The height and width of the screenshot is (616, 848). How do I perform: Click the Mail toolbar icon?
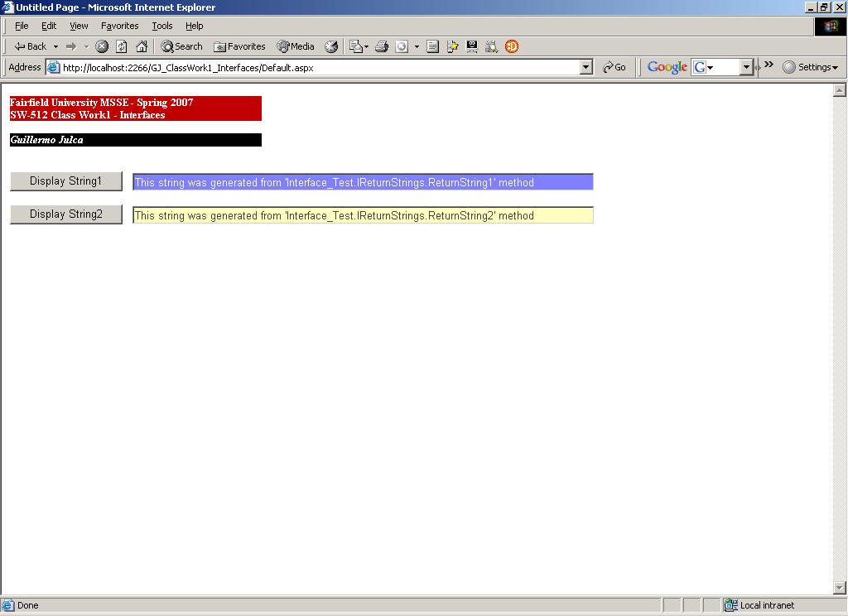(x=356, y=46)
